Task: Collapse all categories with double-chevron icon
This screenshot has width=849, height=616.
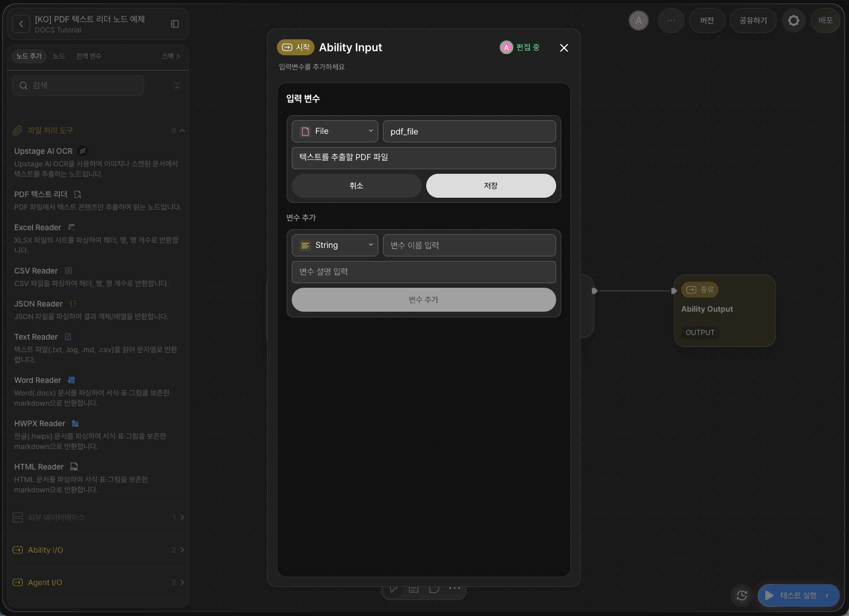Action: pos(177,85)
